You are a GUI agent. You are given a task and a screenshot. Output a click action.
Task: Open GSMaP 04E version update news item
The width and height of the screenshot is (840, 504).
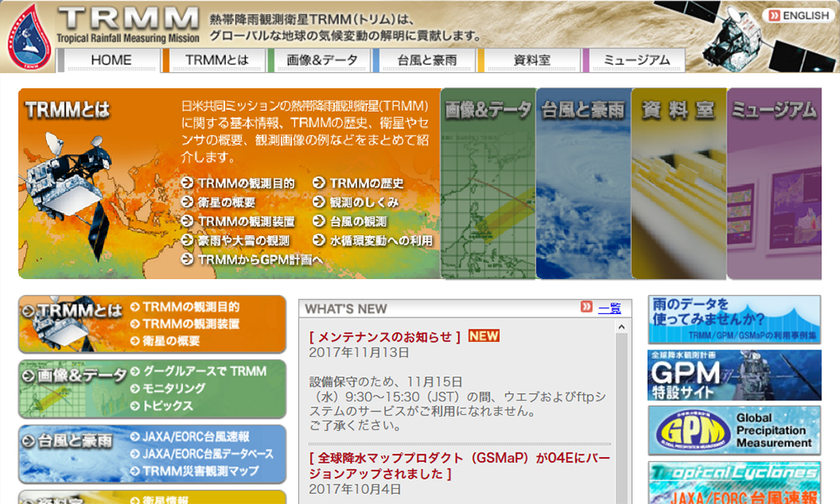459,466
